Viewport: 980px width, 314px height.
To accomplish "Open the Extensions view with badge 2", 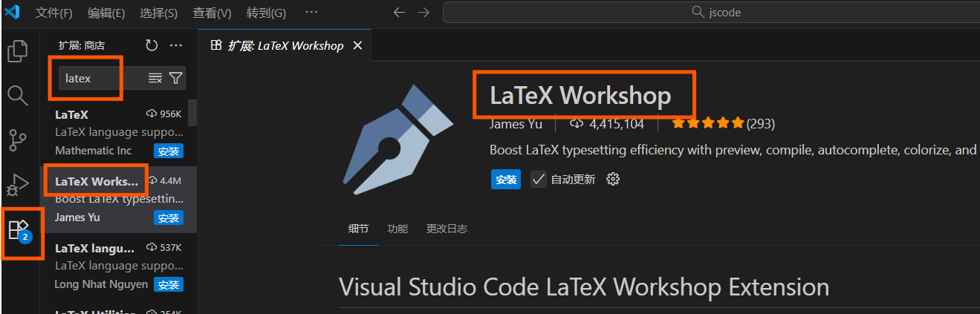I will point(18,230).
